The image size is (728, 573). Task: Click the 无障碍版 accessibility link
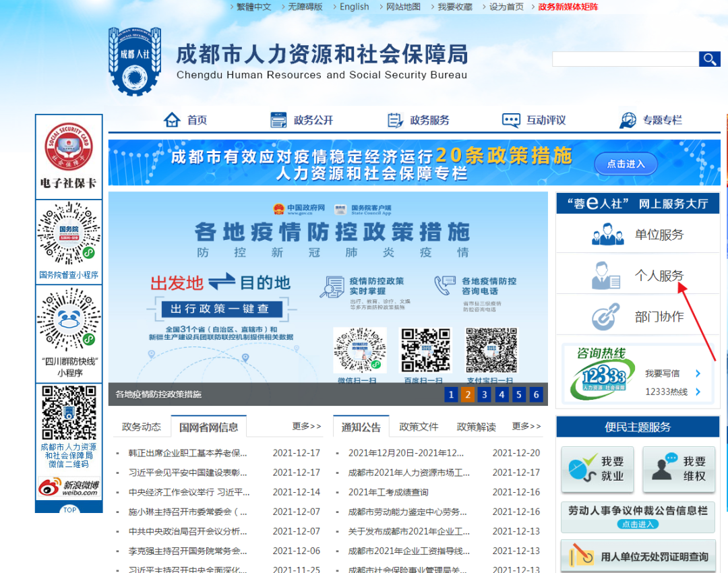tap(305, 7)
